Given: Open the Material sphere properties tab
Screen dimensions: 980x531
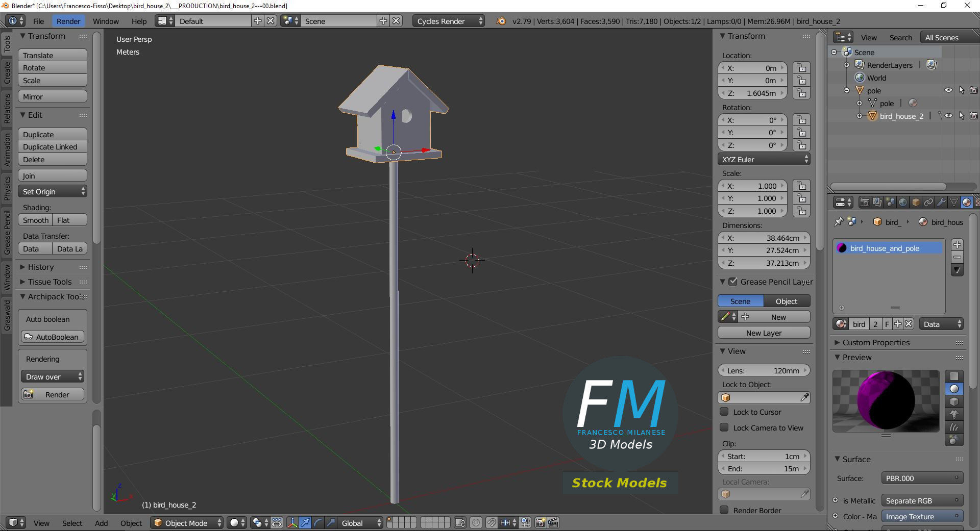Looking at the screenshot, I should tap(967, 203).
